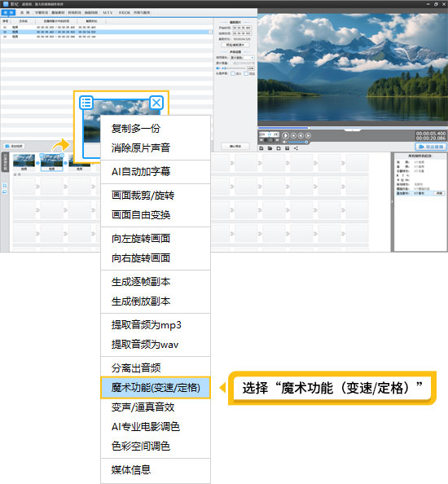This screenshot has width=448, height=484.
Task: Click the next frame button in player
Action: click(308, 135)
